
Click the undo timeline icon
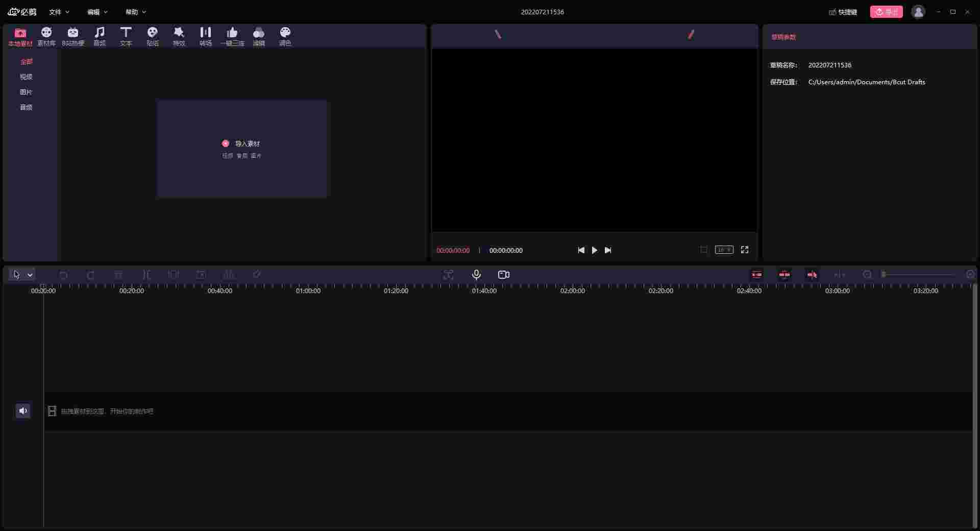(x=63, y=275)
